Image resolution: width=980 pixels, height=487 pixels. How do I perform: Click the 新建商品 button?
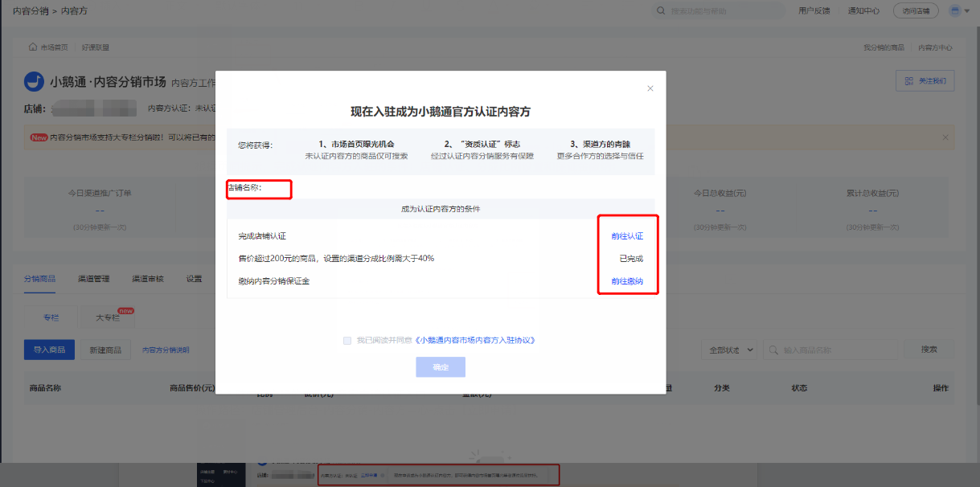click(105, 350)
